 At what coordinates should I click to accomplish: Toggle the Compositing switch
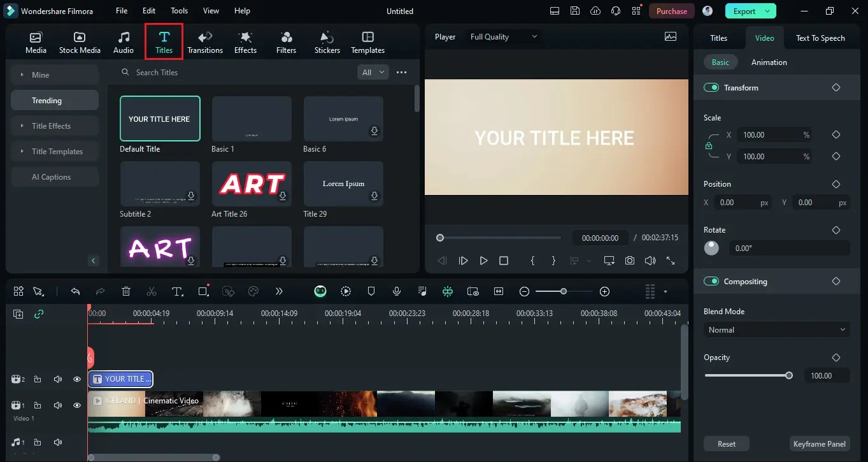tap(711, 281)
